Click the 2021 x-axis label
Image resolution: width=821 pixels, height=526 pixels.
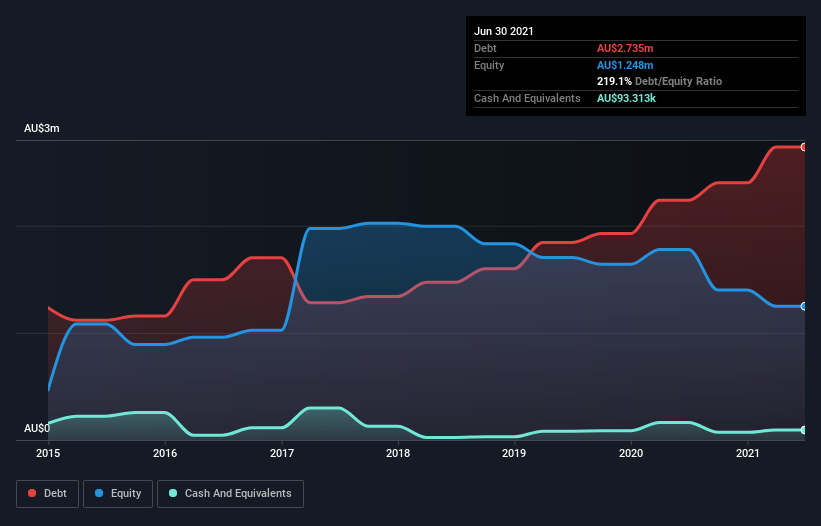748,453
